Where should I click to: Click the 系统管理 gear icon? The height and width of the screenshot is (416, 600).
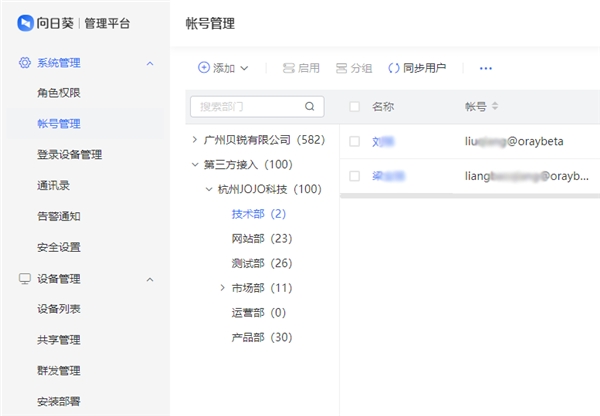tap(25, 63)
